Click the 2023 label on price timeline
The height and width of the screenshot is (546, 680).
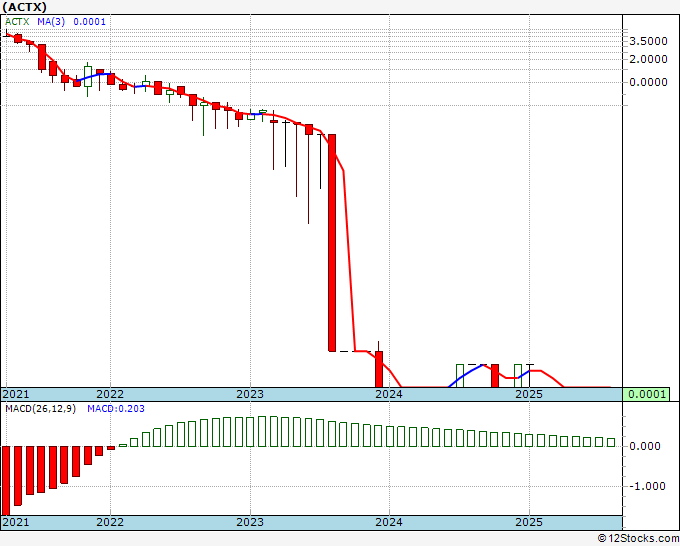(250, 394)
